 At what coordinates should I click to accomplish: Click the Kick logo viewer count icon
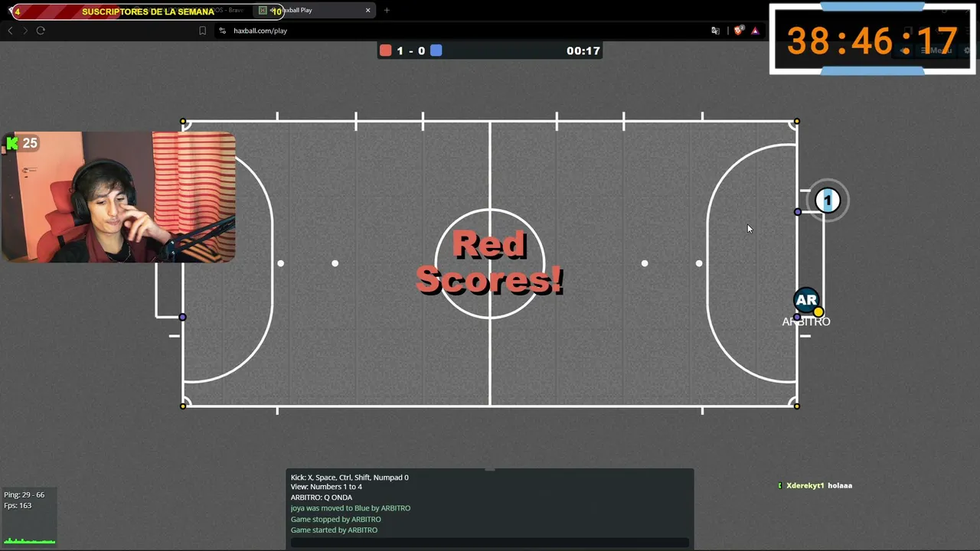click(11, 143)
